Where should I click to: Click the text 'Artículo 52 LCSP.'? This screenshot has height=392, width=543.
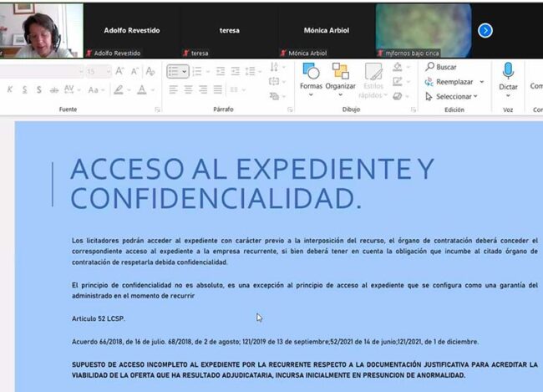click(x=99, y=318)
